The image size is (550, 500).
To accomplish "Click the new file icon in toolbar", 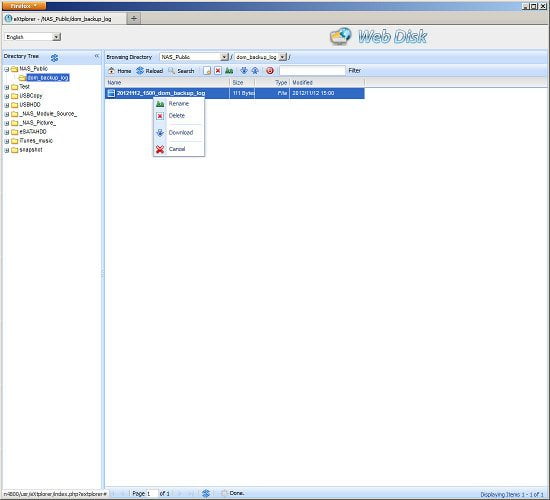I will (x=207, y=71).
